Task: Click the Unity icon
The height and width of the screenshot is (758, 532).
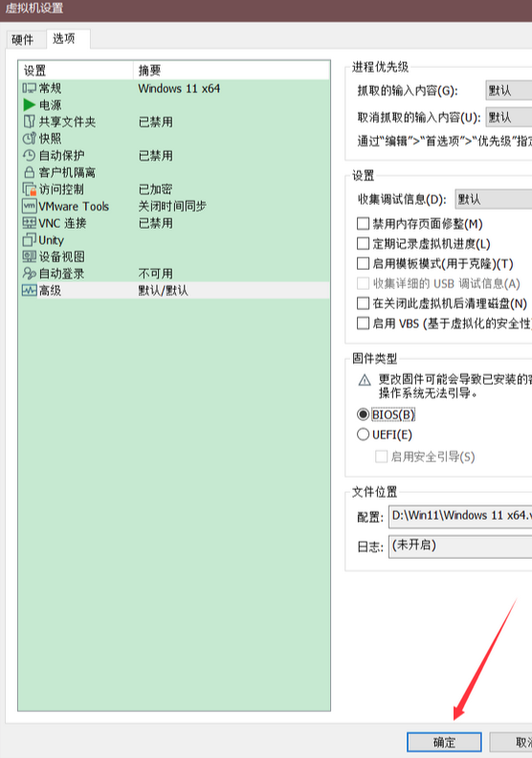Action: pos(29,240)
